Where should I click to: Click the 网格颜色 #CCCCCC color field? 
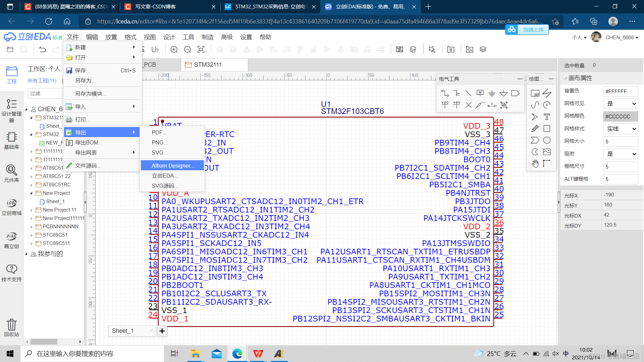tap(620, 116)
